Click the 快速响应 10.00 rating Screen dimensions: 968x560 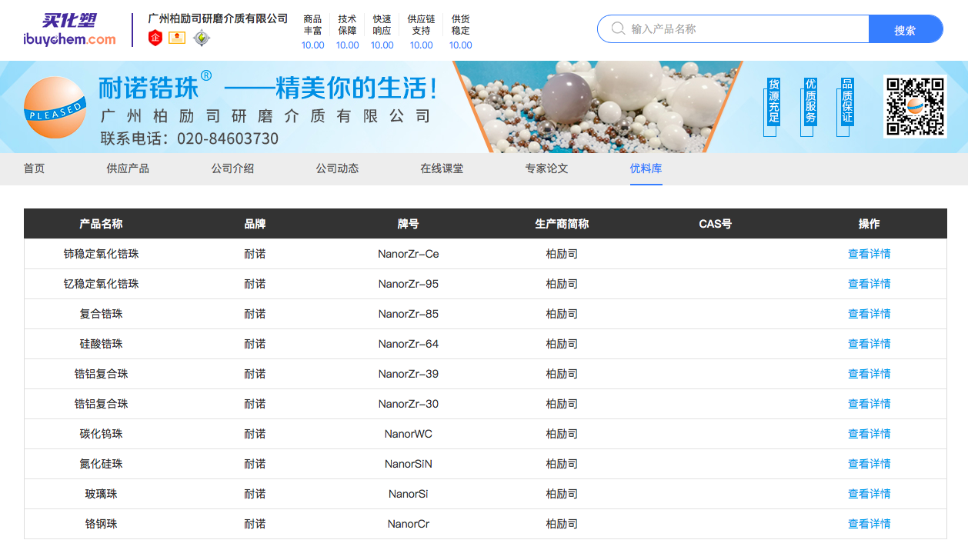click(x=382, y=32)
